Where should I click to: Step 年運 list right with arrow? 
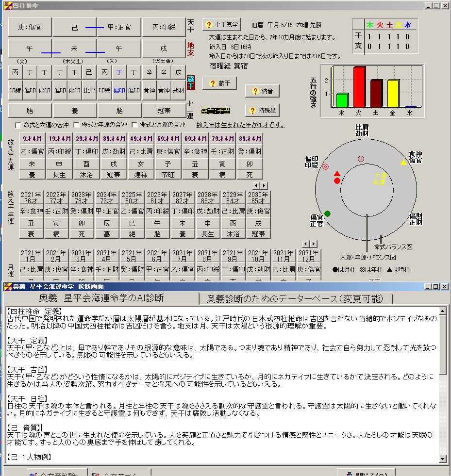pyautogui.click(x=264, y=185)
